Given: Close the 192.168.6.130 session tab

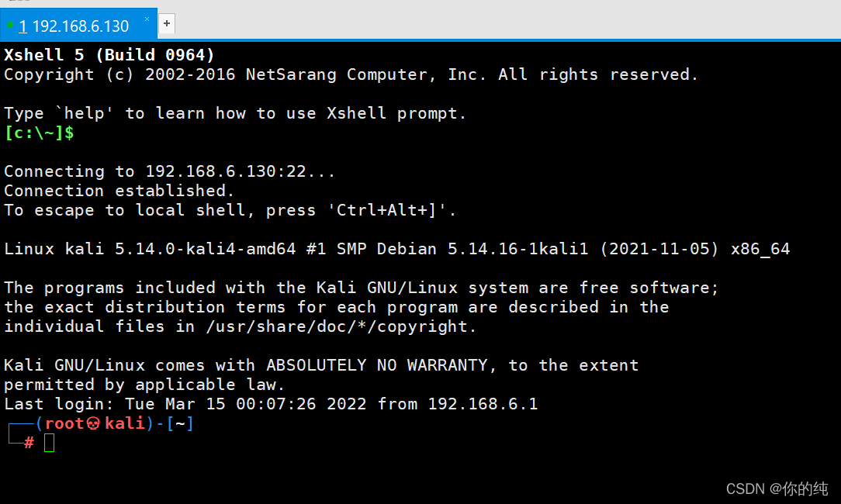Looking at the screenshot, I should [147, 19].
